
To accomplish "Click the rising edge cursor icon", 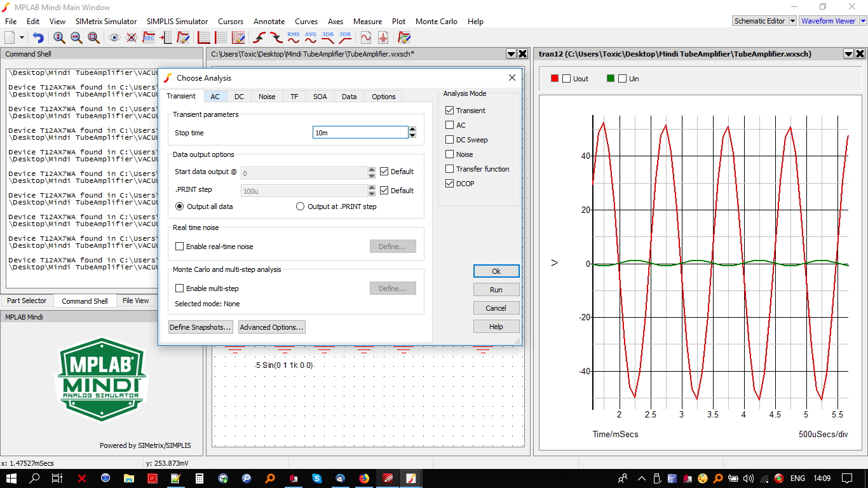I will (259, 38).
